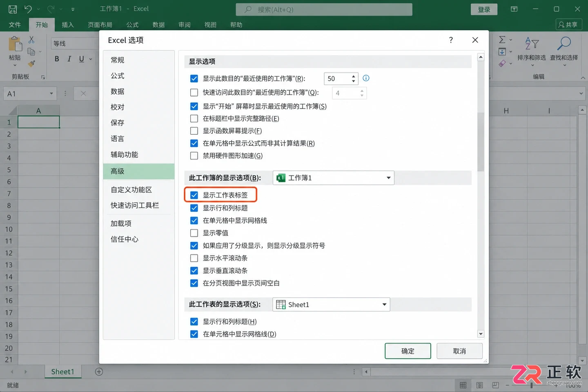Increase the recent workbooks count spinner
Viewport: 588px width, 392px height.
click(354, 76)
